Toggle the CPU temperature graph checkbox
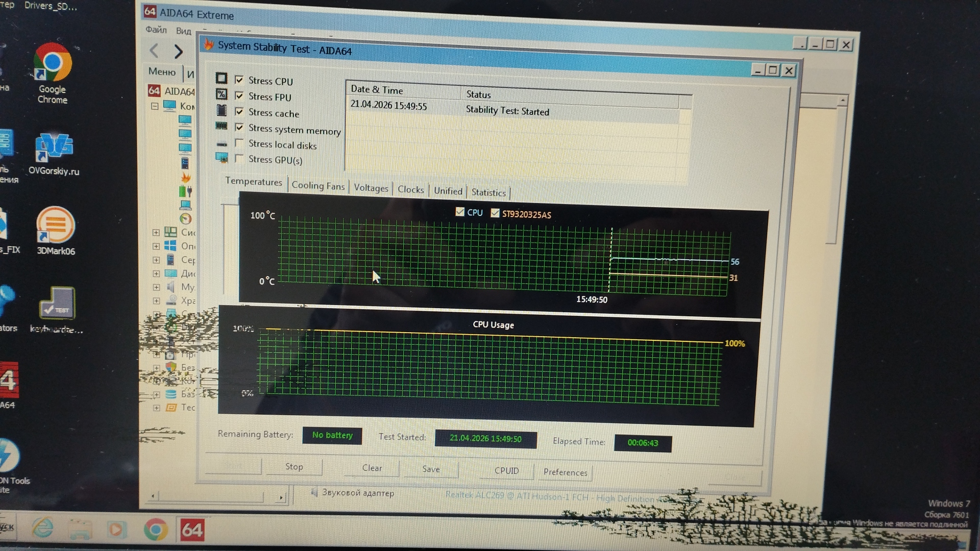 (460, 212)
